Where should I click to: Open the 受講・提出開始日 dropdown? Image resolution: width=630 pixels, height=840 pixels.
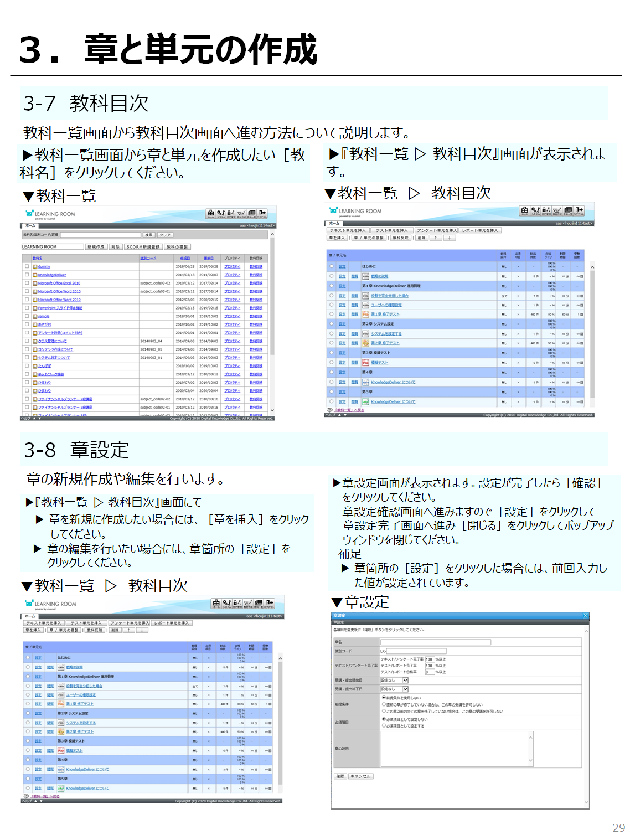[x=405, y=680]
